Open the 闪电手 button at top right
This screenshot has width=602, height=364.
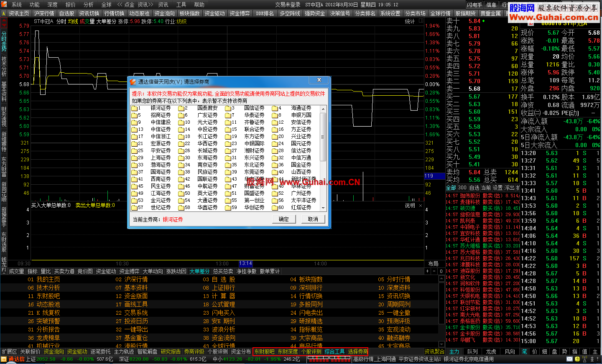(474, 5)
